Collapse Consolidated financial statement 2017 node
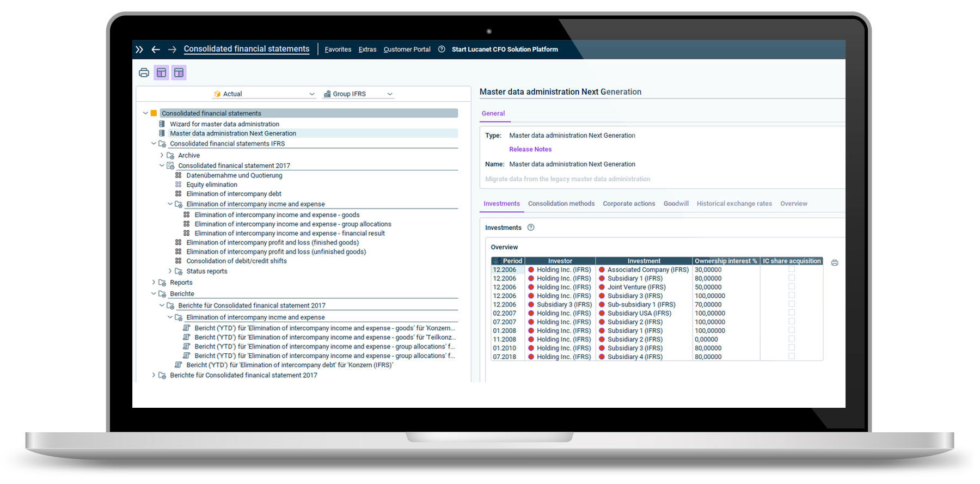The height and width of the screenshot is (484, 980). [x=162, y=166]
